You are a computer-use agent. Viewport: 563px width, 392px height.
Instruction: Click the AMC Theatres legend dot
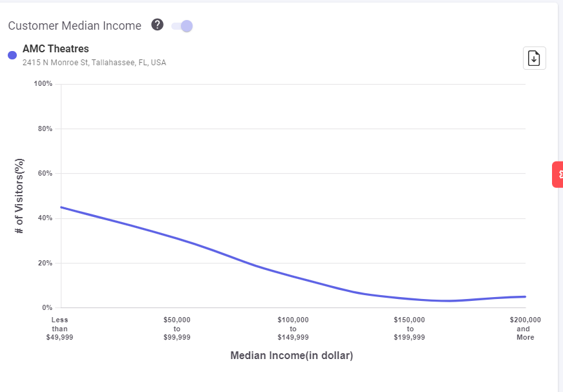pyautogui.click(x=12, y=56)
